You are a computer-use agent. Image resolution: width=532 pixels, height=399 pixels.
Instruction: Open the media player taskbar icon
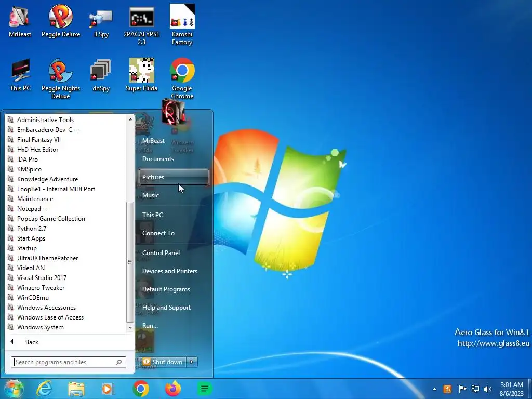click(x=108, y=389)
